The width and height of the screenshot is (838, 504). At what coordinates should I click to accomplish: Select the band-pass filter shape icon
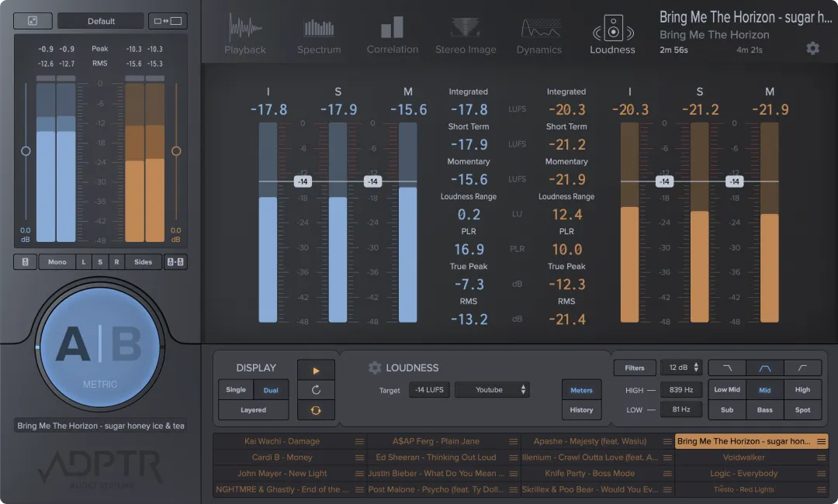click(x=765, y=368)
